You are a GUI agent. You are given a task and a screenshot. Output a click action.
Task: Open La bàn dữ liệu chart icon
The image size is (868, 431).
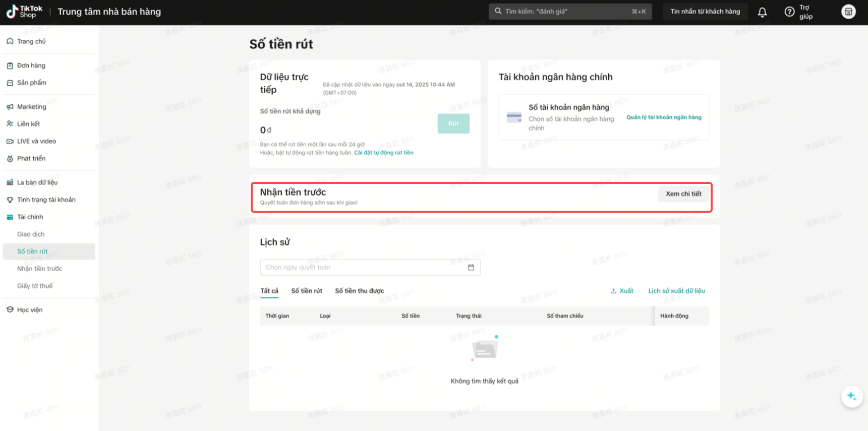pos(10,182)
